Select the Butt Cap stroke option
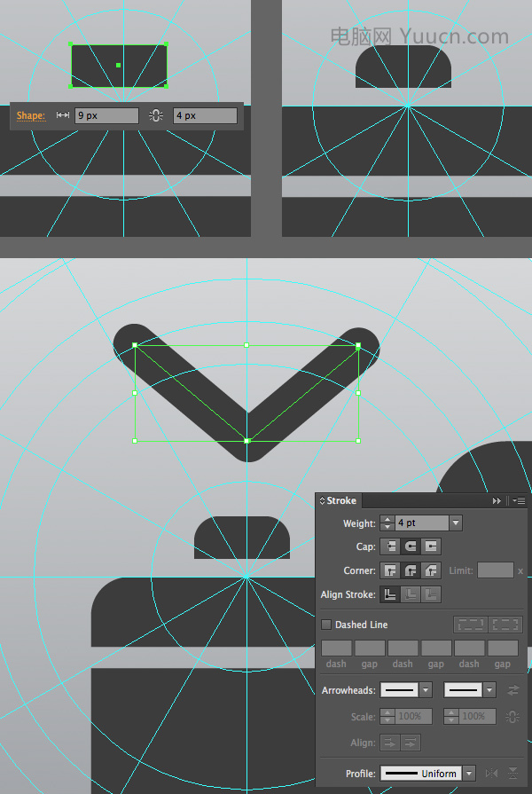This screenshot has height=794, width=532. click(390, 546)
